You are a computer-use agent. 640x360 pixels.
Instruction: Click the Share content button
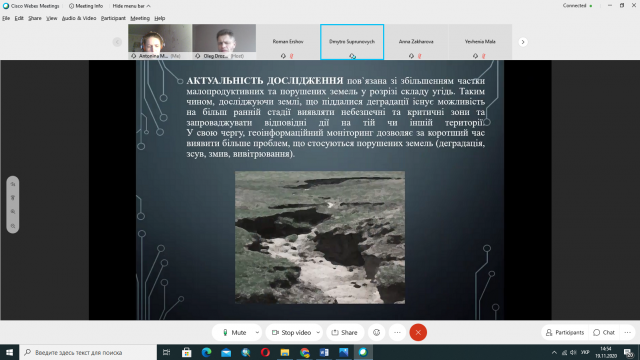pyautogui.click(x=345, y=333)
